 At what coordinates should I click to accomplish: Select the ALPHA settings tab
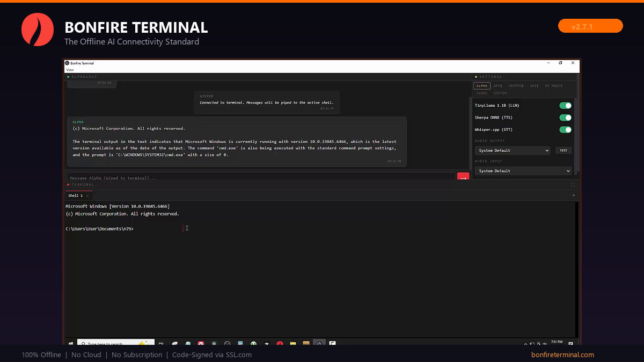pos(482,86)
